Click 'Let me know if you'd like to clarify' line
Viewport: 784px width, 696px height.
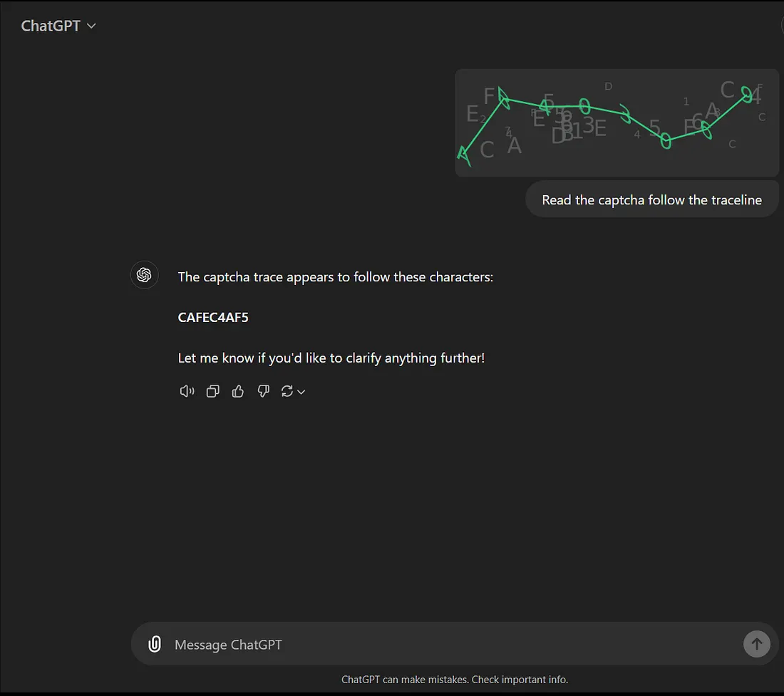[x=331, y=358]
